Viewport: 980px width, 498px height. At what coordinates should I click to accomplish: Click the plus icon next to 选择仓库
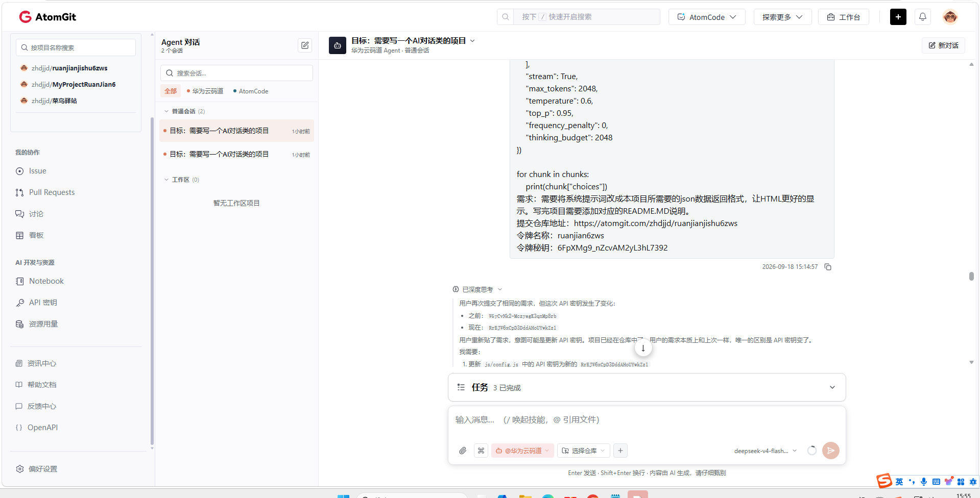click(x=620, y=451)
